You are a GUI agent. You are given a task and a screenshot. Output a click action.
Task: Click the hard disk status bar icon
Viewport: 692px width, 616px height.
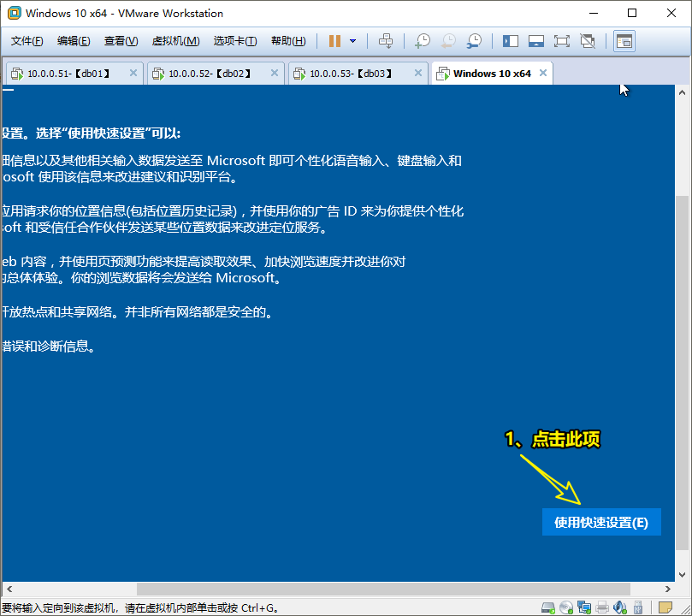pos(547,607)
